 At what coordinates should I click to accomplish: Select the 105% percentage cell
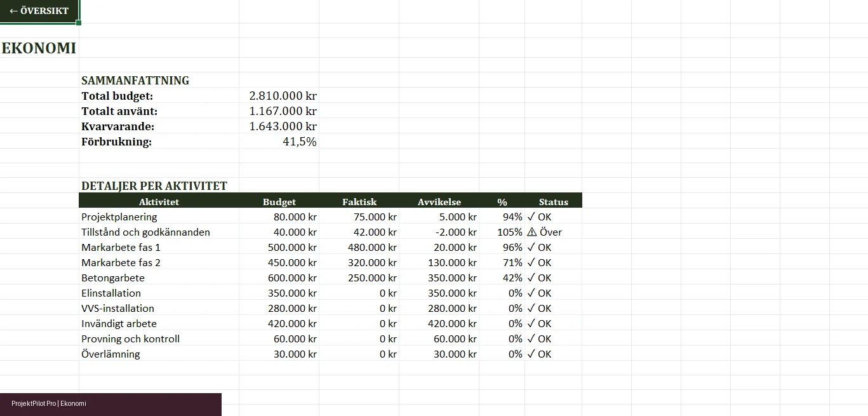(x=510, y=232)
